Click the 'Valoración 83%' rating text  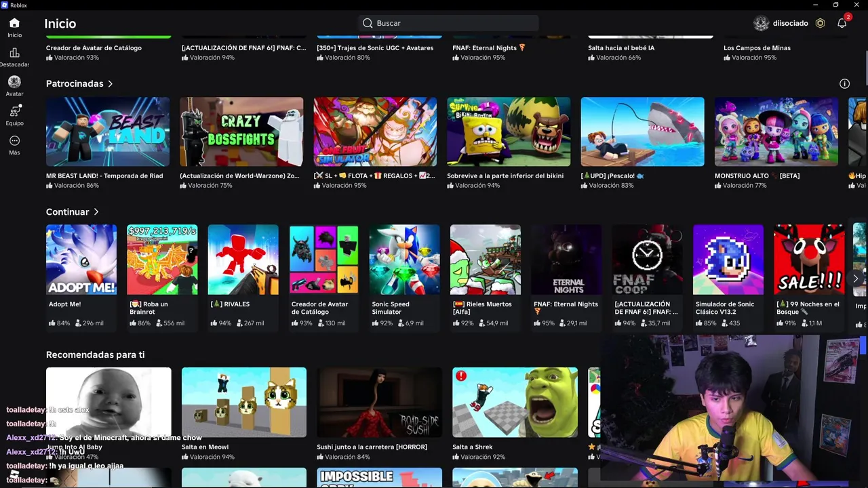click(611, 186)
